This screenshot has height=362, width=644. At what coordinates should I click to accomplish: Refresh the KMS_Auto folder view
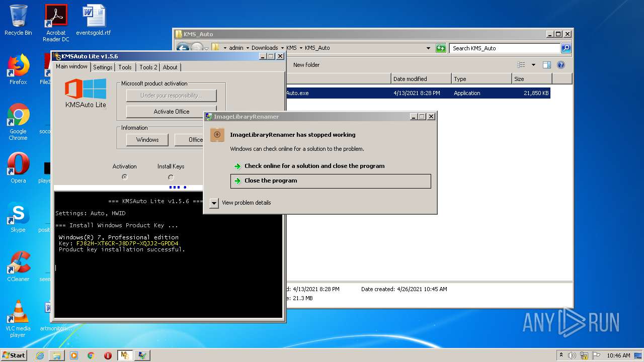(x=441, y=48)
